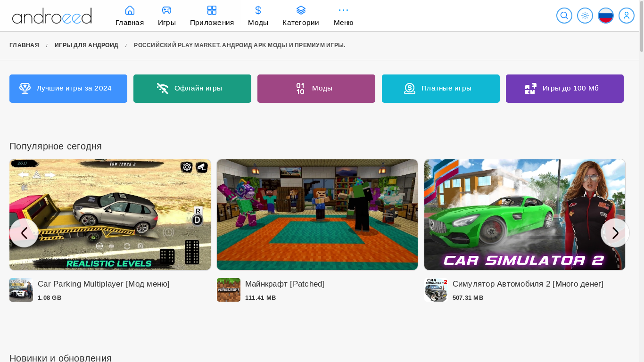
Task: Click the vertical page scrollbar thumb
Action: [642, 26]
